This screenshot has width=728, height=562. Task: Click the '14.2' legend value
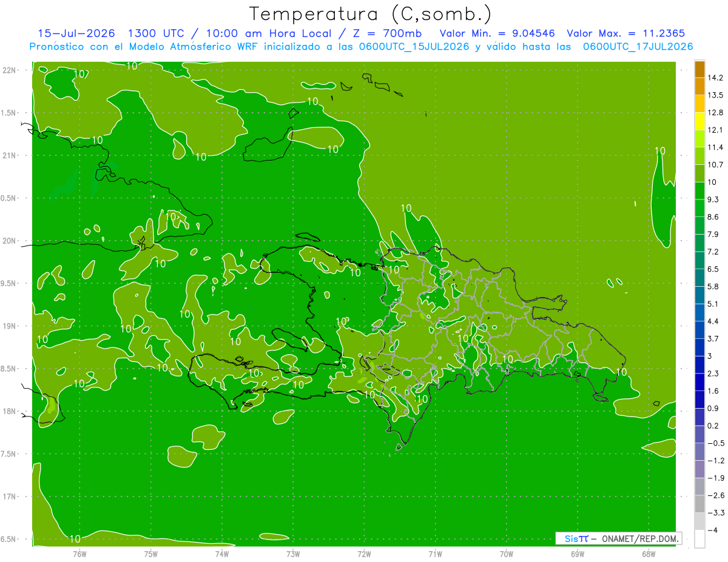click(x=715, y=78)
